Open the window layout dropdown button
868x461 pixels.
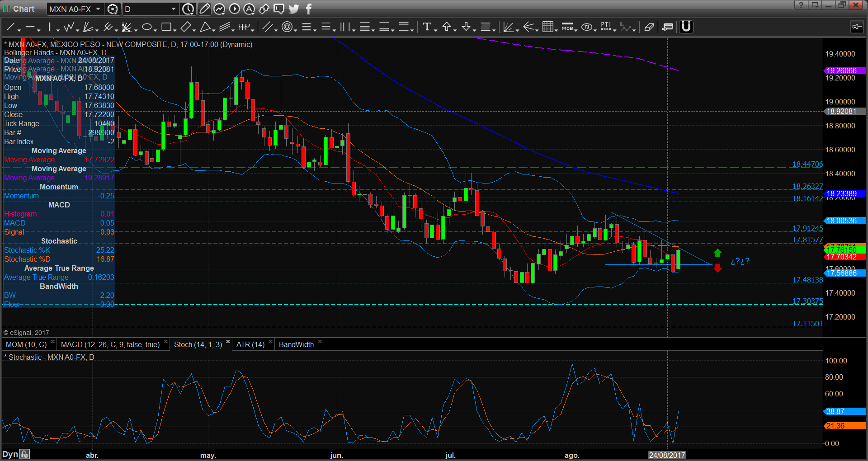click(x=815, y=5)
